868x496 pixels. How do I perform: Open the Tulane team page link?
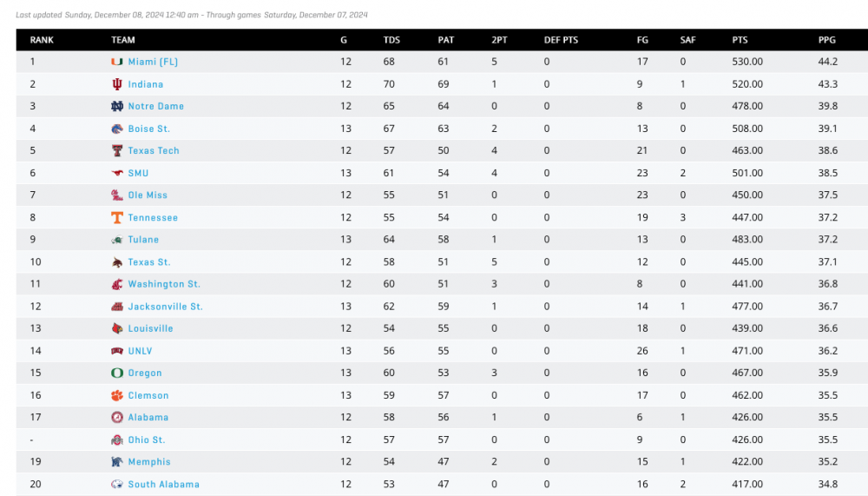click(x=143, y=240)
